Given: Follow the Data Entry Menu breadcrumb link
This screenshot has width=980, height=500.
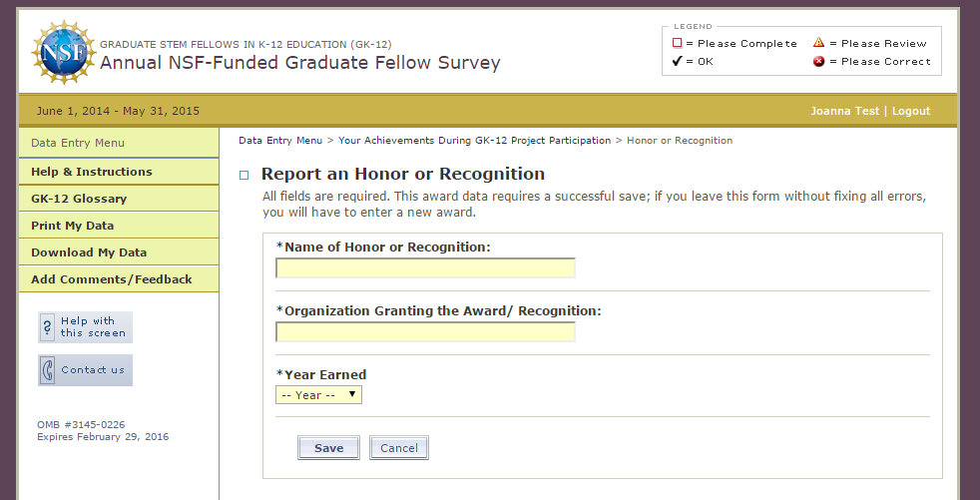Looking at the screenshot, I should 280,141.
